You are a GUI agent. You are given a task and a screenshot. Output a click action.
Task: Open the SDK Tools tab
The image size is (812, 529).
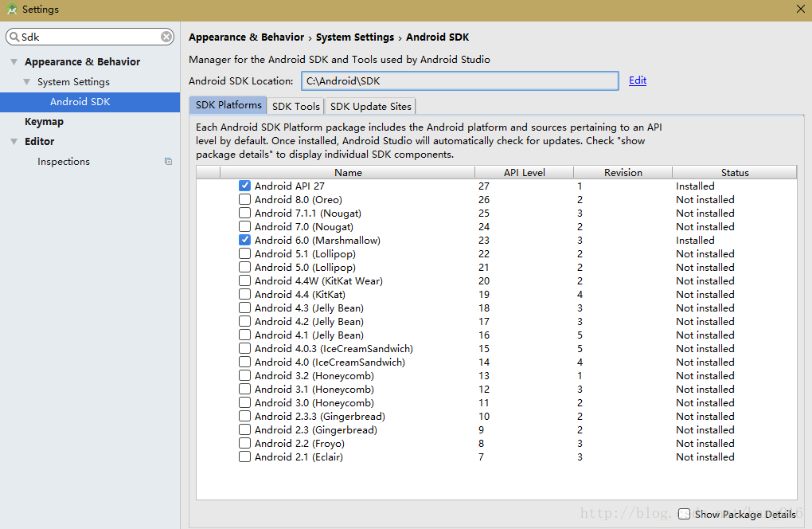(x=295, y=106)
